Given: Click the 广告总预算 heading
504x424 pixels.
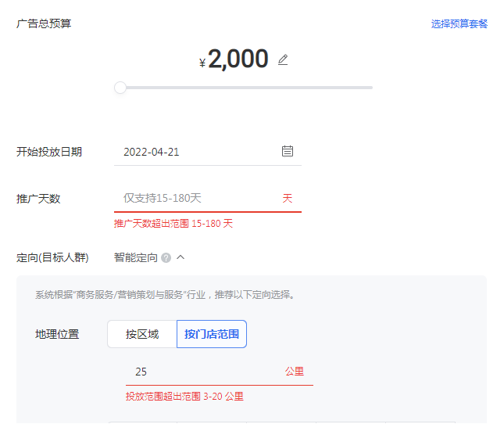Looking at the screenshot, I should click(x=44, y=23).
